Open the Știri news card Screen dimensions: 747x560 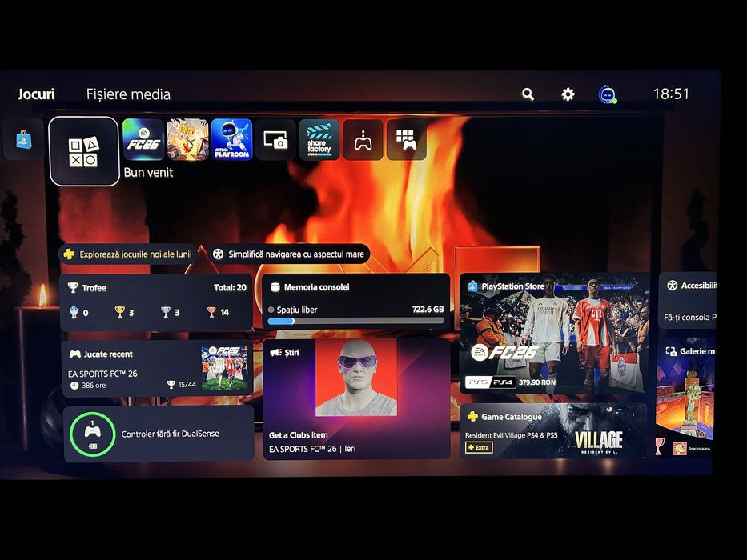coord(356,399)
